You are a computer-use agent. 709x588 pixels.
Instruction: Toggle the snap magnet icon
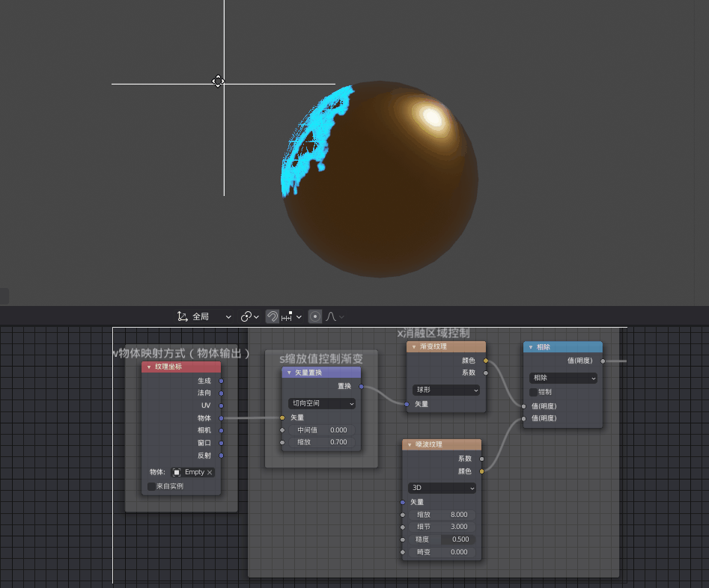(273, 317)
